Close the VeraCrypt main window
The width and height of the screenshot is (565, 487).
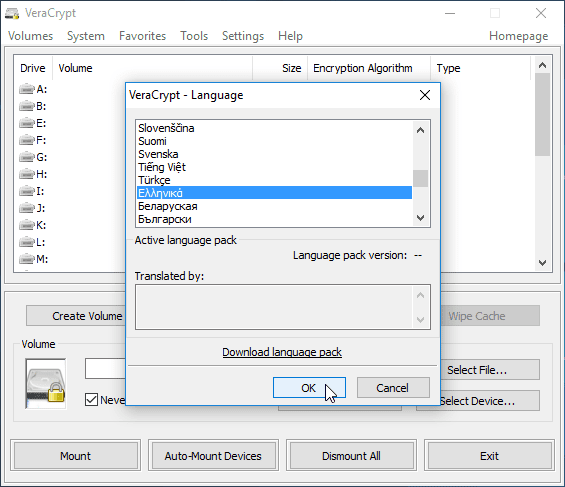pyautogui.click(x=541, y=13)
